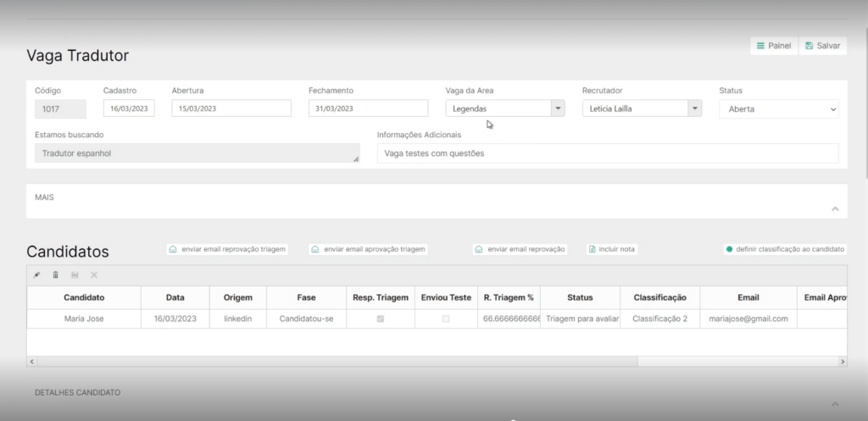Click the Painel button
868x421 pixels.
[x=773, y=46]
